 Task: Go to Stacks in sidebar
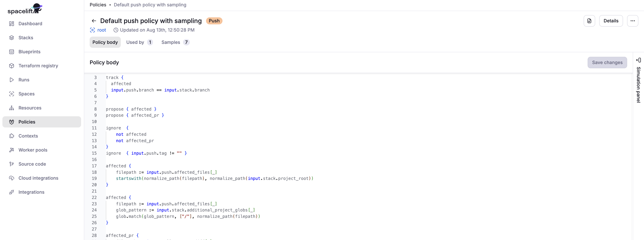coord(25,38)
